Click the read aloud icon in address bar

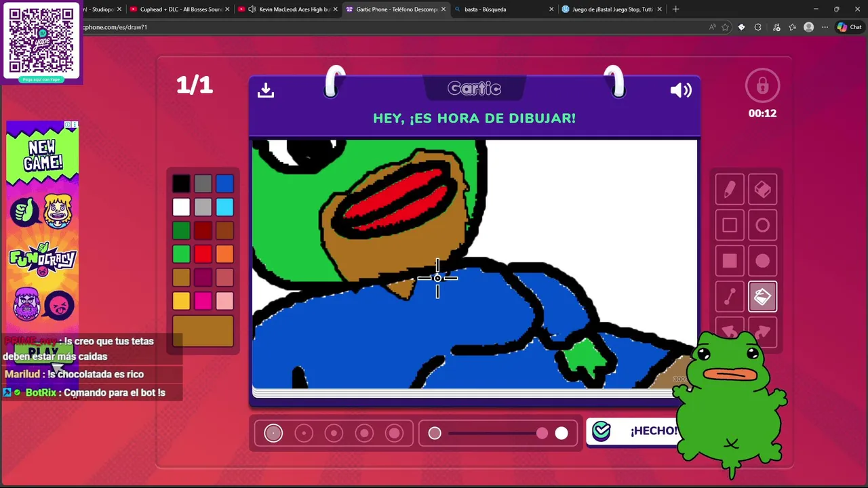pos(712,27)
